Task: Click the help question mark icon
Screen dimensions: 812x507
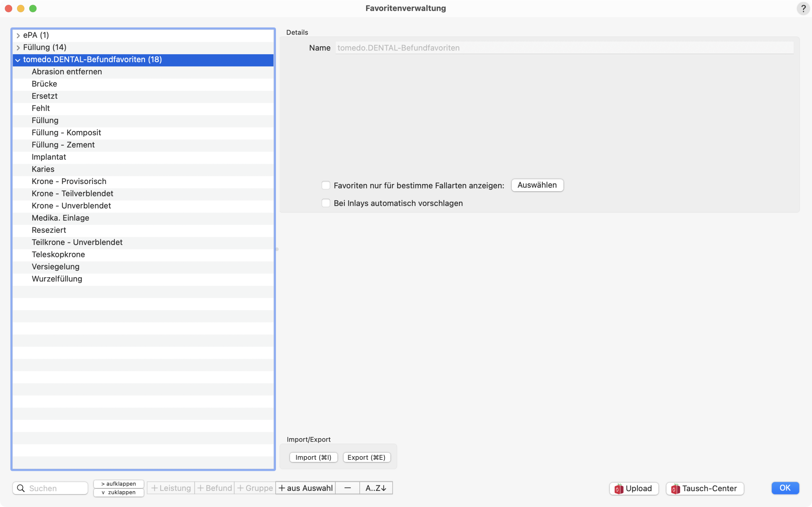Action: click(x=803, y=8)
